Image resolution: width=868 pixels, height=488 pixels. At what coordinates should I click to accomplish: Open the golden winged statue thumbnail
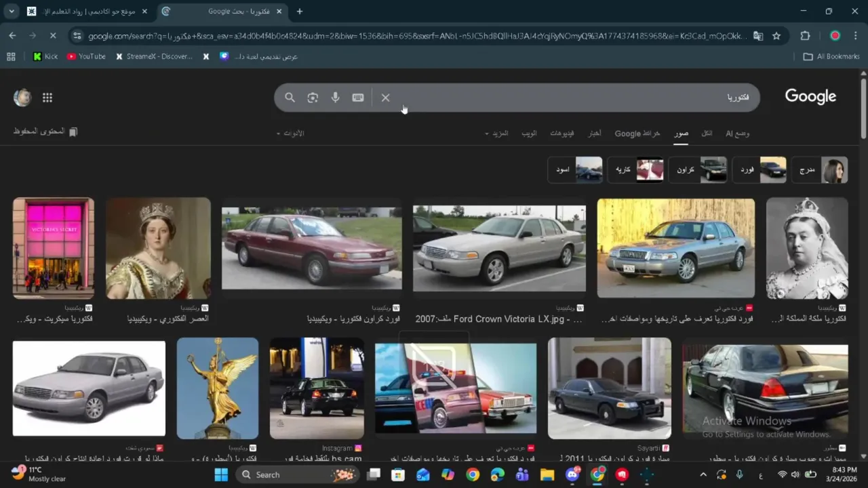pyautogui.click(x=218, y=388)
